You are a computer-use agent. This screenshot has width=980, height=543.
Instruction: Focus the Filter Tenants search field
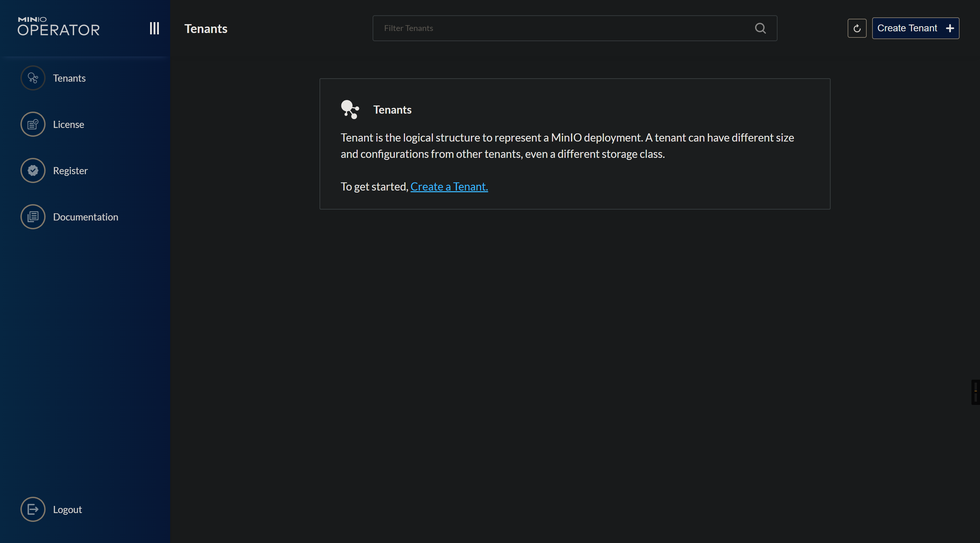tap(563, 28)
